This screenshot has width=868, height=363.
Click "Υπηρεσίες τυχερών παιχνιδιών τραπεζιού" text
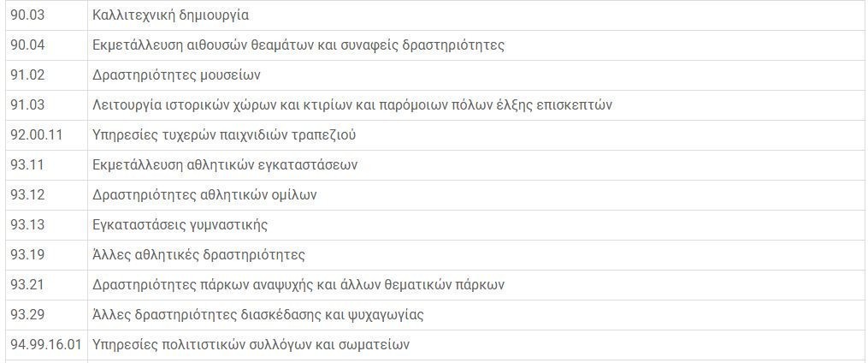(x=224, y=134)
